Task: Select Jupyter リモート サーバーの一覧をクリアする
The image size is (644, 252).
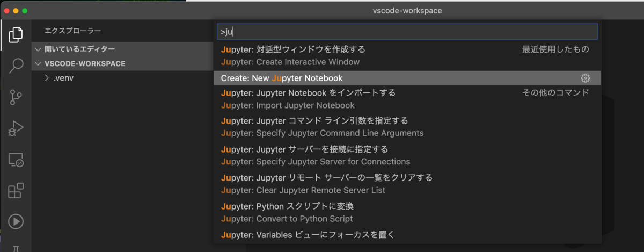Action: pyautogui.click(x=407, y=184)
